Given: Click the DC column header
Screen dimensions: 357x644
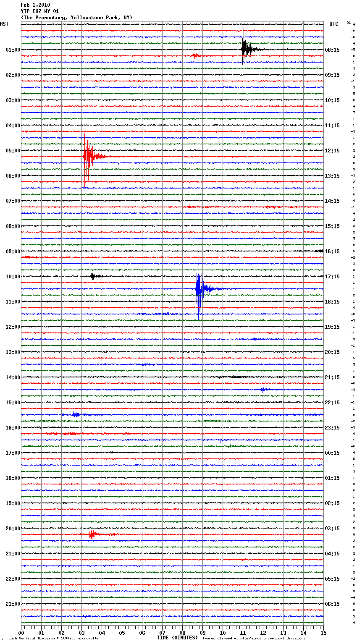Looking at the screenshot, I should coord(349,23).
